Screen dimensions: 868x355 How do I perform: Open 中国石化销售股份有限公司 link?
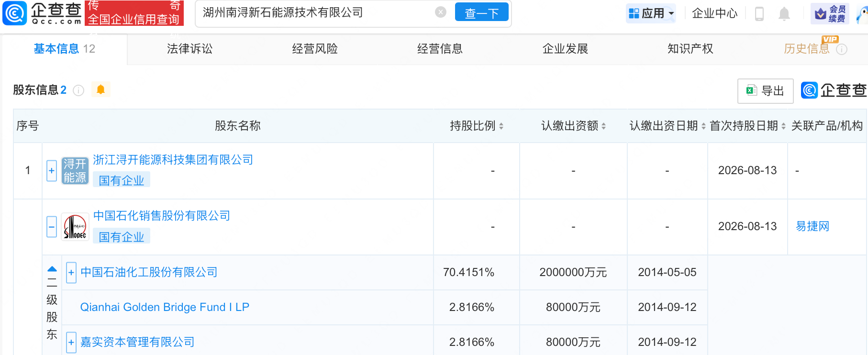[162, 216]
